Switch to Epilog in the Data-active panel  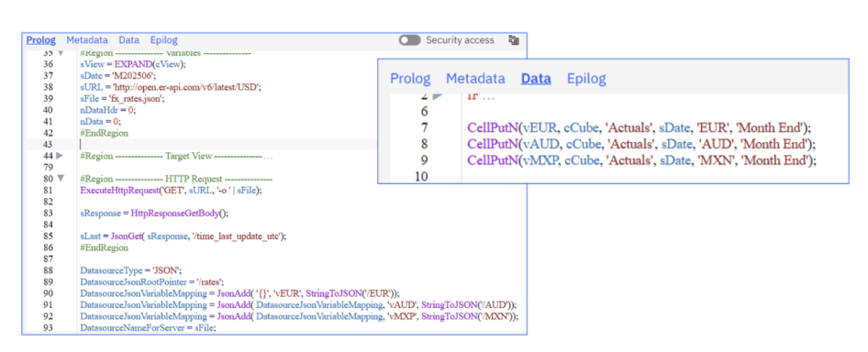tap(587, 79)
